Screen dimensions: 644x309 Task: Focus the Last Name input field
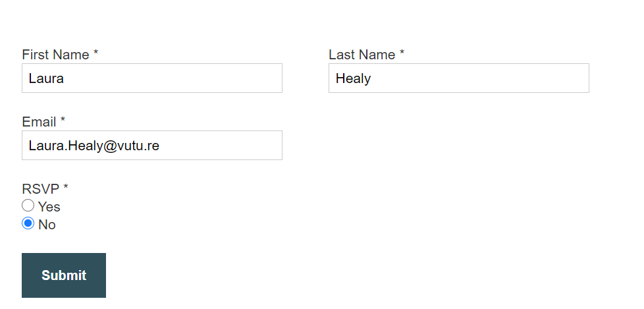(x=459, y=78)
